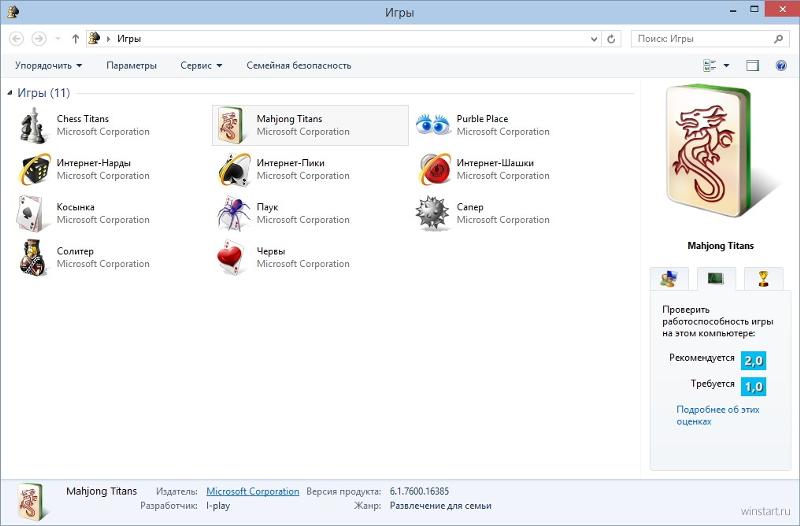Click Развлечение для семьи genre value

[440, 506]
